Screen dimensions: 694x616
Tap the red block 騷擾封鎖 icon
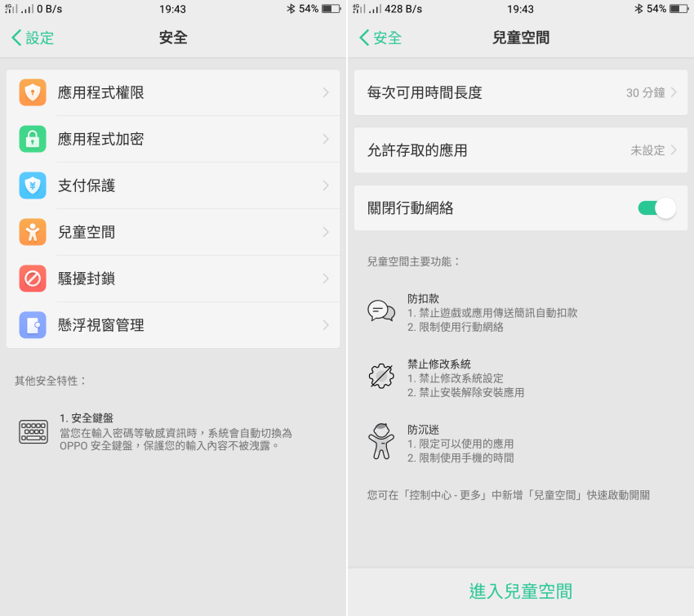[x=33, y=279]
